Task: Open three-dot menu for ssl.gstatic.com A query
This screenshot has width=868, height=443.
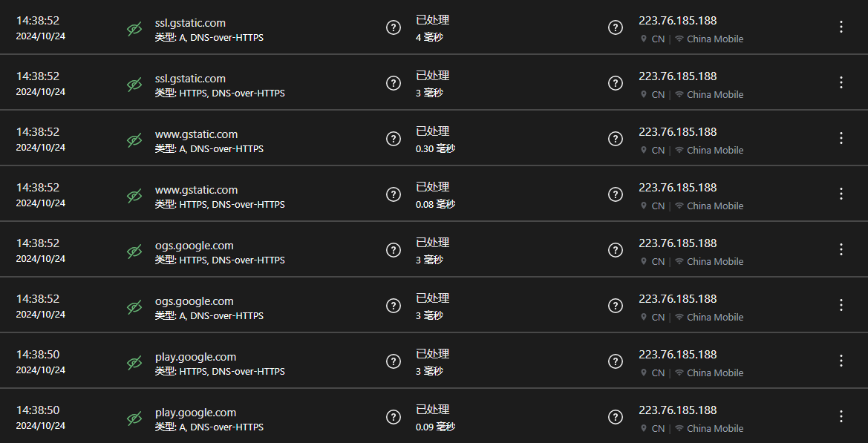Action: click(841, 27)
